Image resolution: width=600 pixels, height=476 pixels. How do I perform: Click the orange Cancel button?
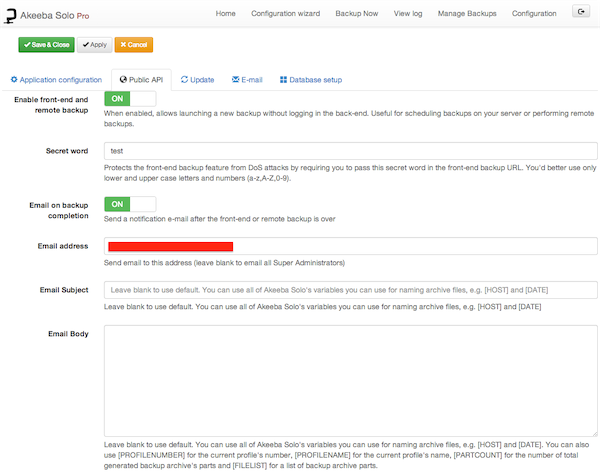click(134, 45)
